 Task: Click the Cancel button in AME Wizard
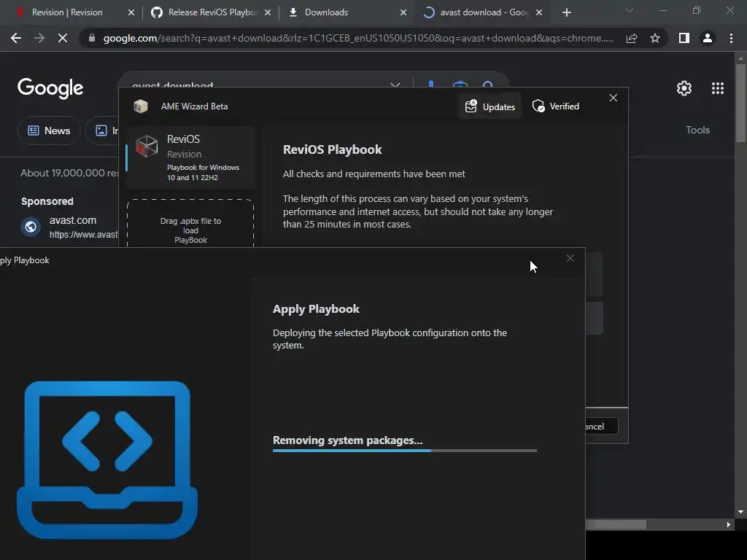(601, 426)
